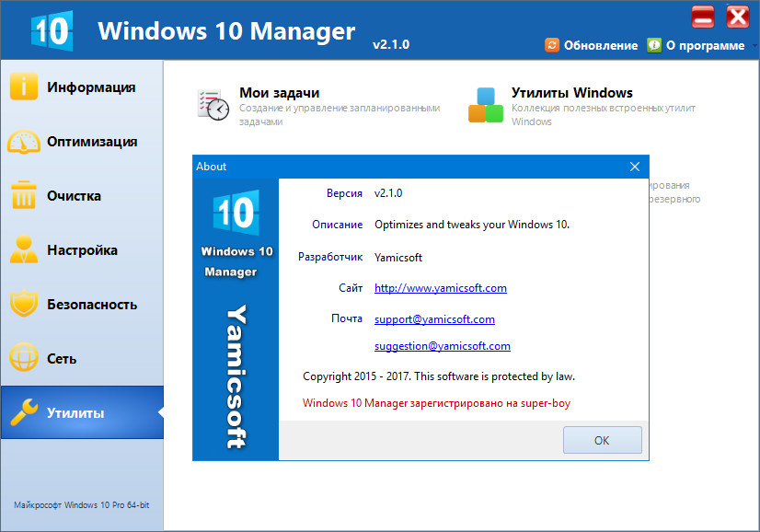Select the Информация section icon
Viewport: 760px width, 532px height.
[24, 86]
